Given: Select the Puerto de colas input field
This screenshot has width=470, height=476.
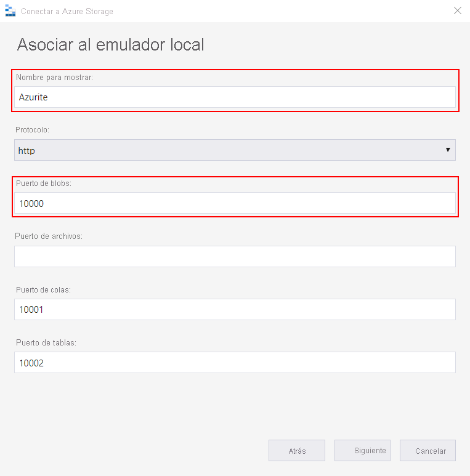Looking at the screenshot, I should 235,309.
